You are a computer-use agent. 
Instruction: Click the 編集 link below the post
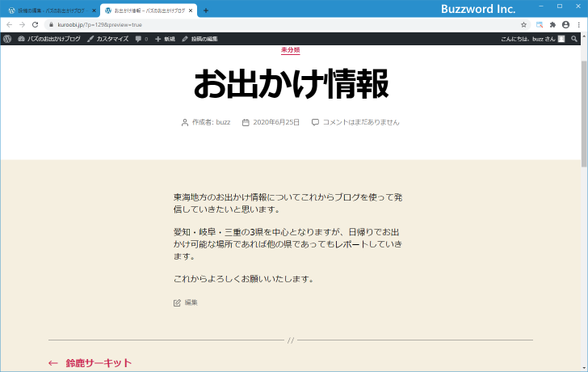click(x=191, y=302)
